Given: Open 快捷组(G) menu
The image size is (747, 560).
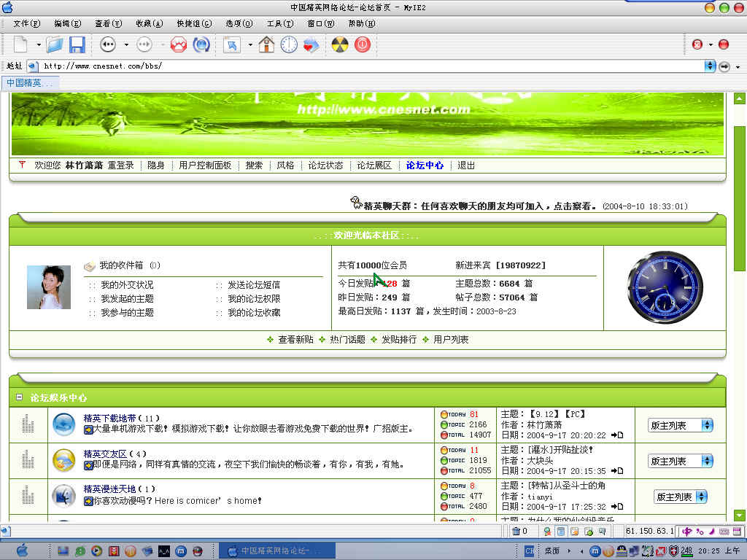Looking at the screenshot, I should (x=194, y=23).
